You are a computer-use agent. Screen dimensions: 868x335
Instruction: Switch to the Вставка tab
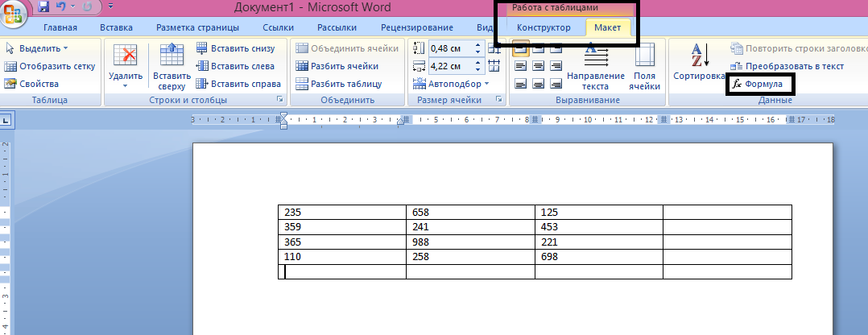click(116, 27)
